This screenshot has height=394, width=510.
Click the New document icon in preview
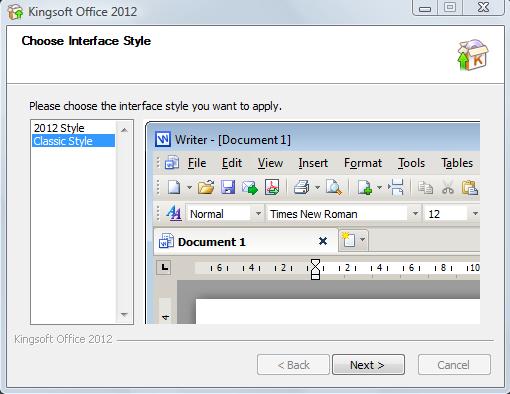[x=174, y=187]
